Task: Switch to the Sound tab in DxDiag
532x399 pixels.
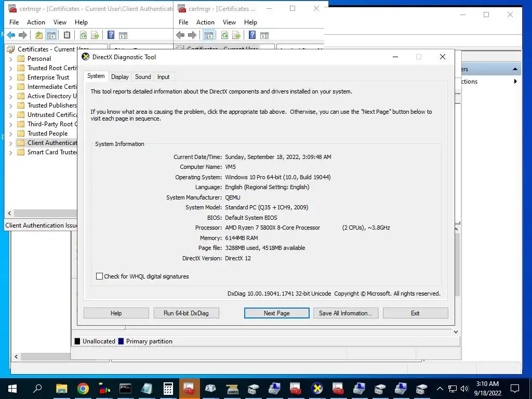Action: click(143, 77)
